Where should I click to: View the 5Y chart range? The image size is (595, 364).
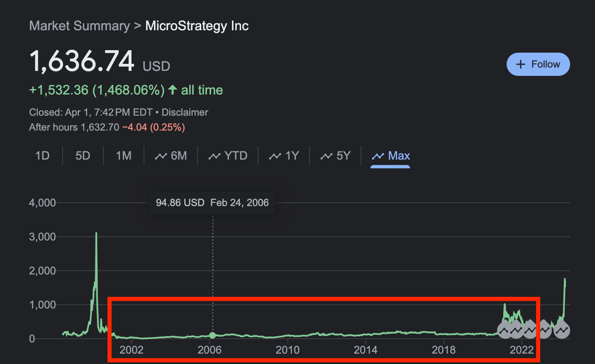[x=335, y=156]
